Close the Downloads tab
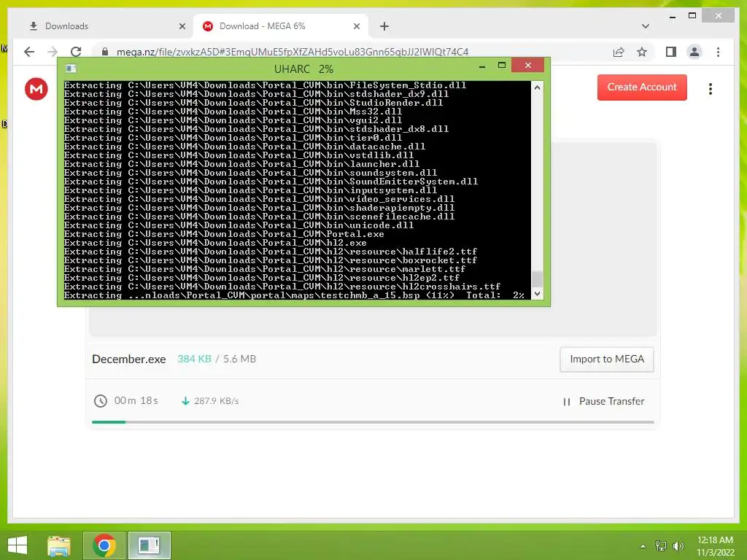The width and height of the screenshot is (747, 560). [182, 26]
